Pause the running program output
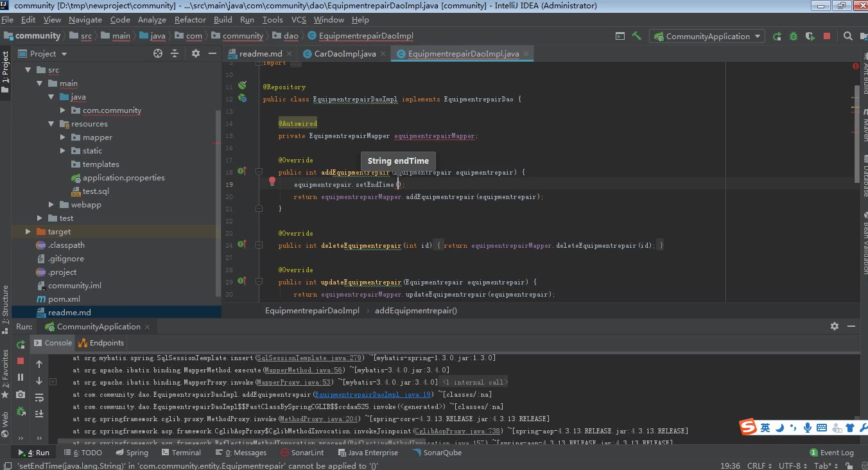868x470 pixels. (x=21, y=378)
